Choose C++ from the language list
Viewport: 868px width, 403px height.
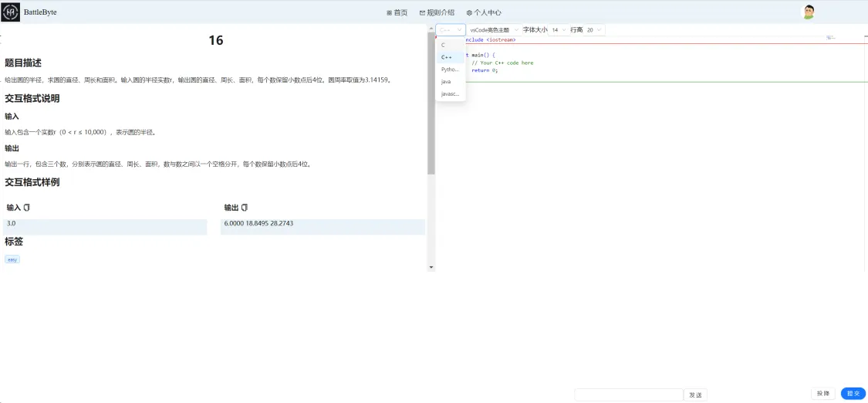(450, 58)
